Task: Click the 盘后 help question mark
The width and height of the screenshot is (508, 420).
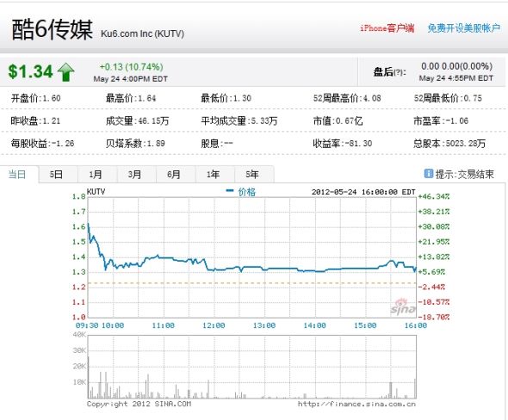Action: tap(399, 72)
